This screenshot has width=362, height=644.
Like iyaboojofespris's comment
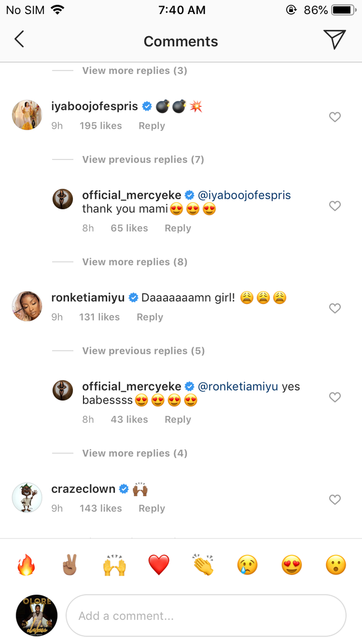point(335,117)
